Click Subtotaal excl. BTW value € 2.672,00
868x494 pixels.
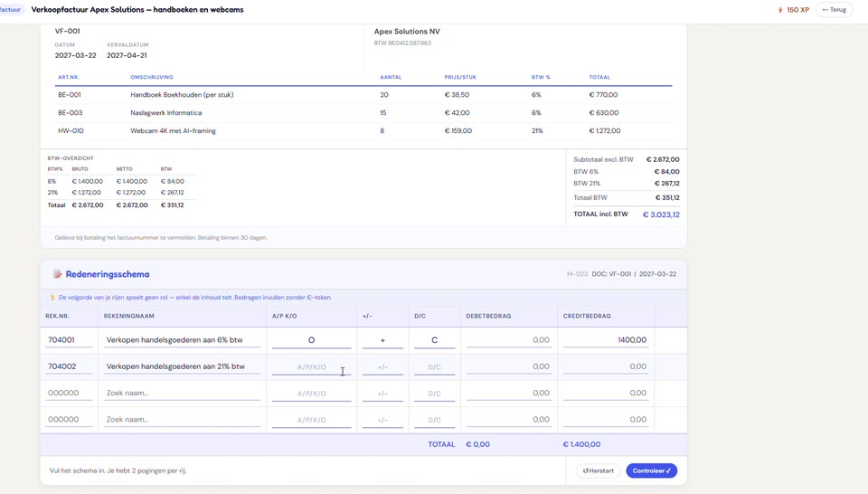[663, 159]
